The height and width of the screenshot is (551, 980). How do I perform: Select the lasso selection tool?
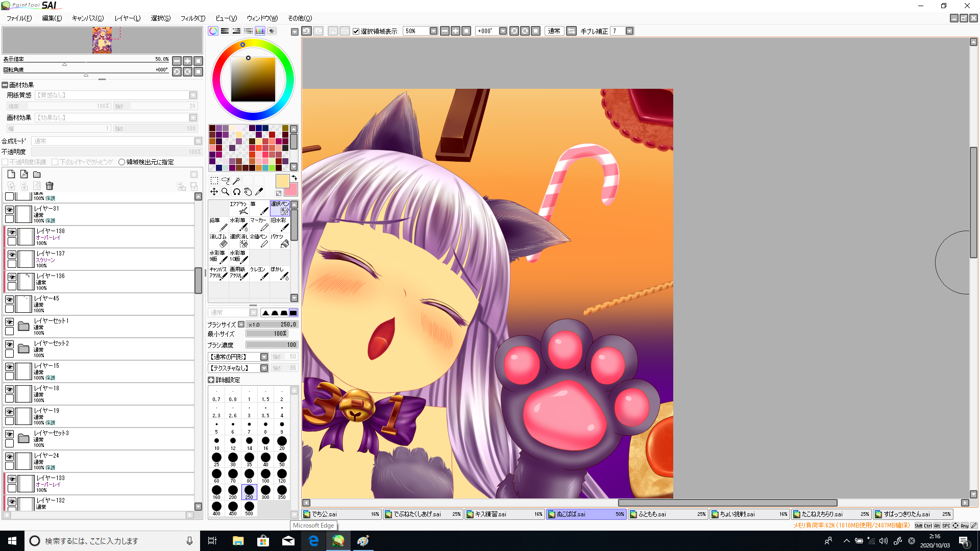[226, 181]
